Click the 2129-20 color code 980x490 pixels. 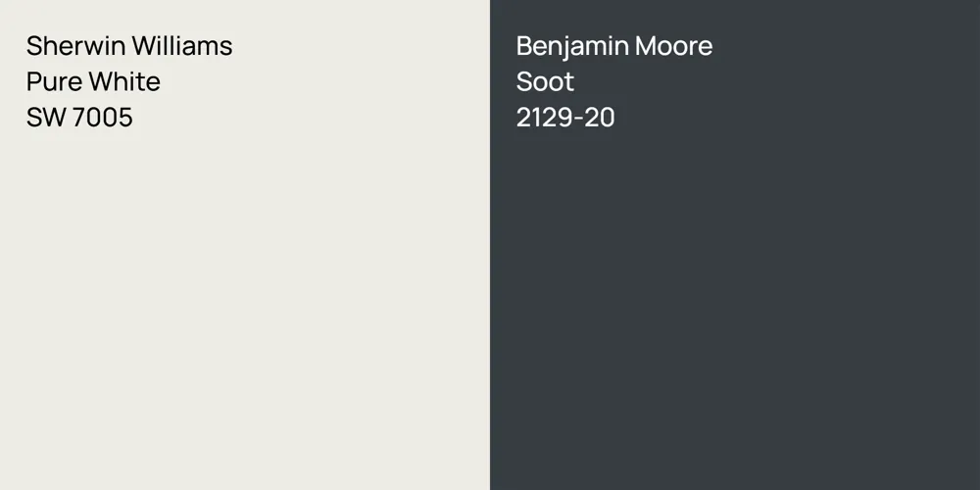point(565,118)
